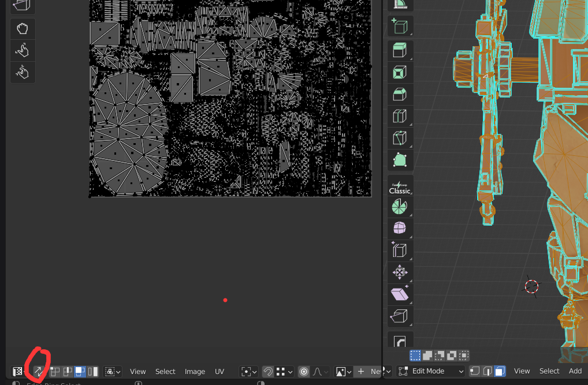588x385 pixels.
Task: Select the Edge Slide tool
Action: [x=400, y=250]
